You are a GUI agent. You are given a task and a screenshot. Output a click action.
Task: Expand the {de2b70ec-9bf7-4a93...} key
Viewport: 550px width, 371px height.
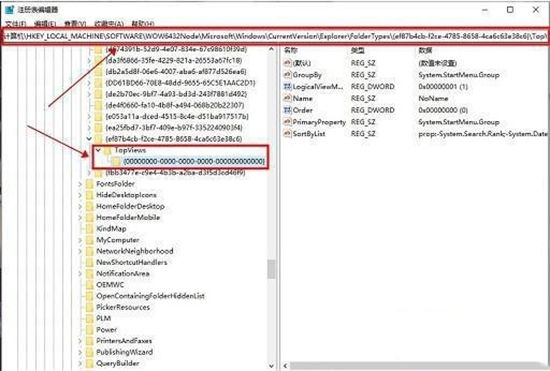point(89,94)
